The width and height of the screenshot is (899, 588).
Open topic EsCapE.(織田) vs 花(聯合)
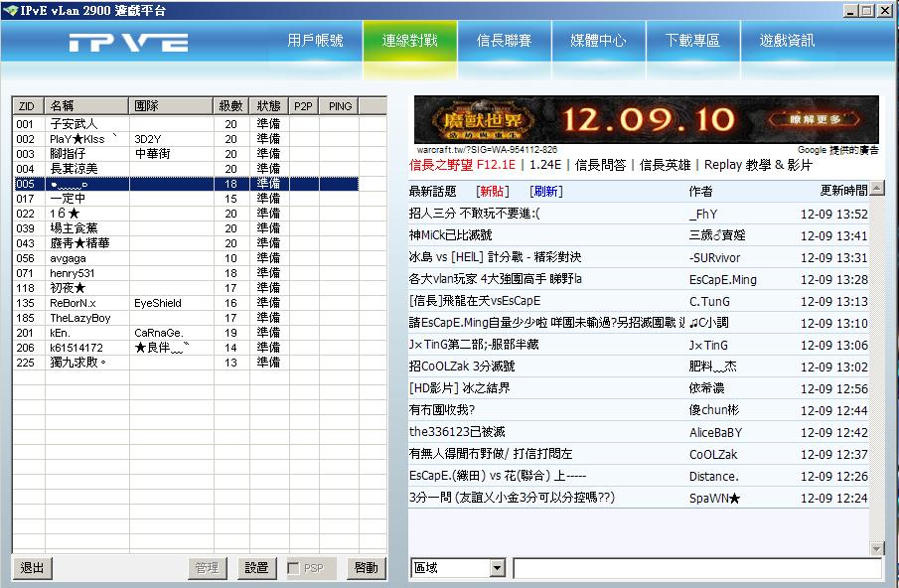tap(497, 475)
